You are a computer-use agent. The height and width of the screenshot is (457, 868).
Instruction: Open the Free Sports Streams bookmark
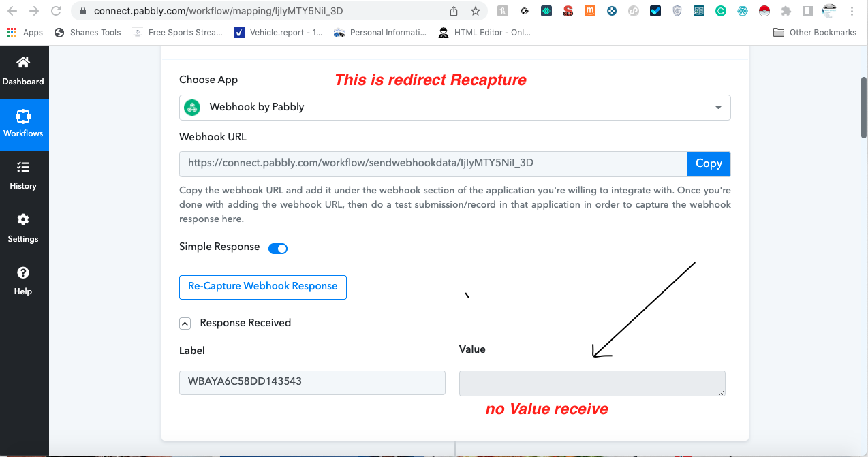pyautogui.click(x=178, y=32)
